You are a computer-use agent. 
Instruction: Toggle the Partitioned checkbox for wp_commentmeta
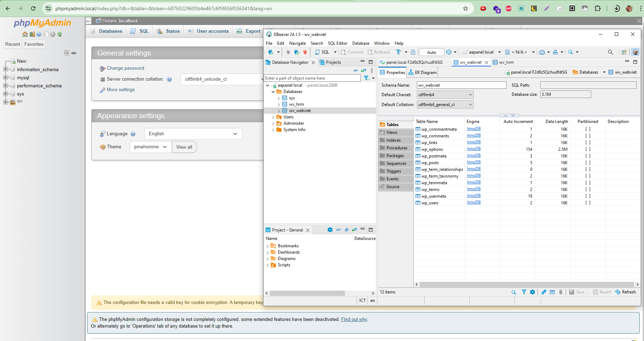[x=588, y=129]
